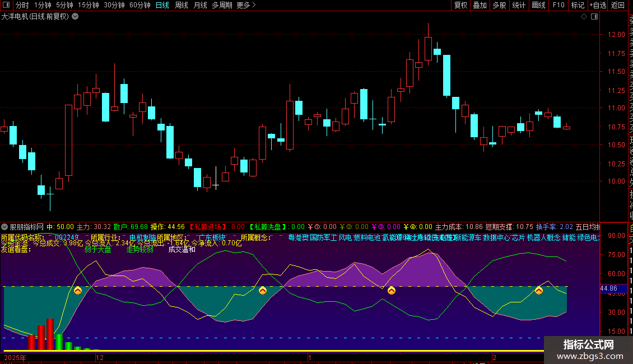Click the 广东板块 region label

coord(212,237)
